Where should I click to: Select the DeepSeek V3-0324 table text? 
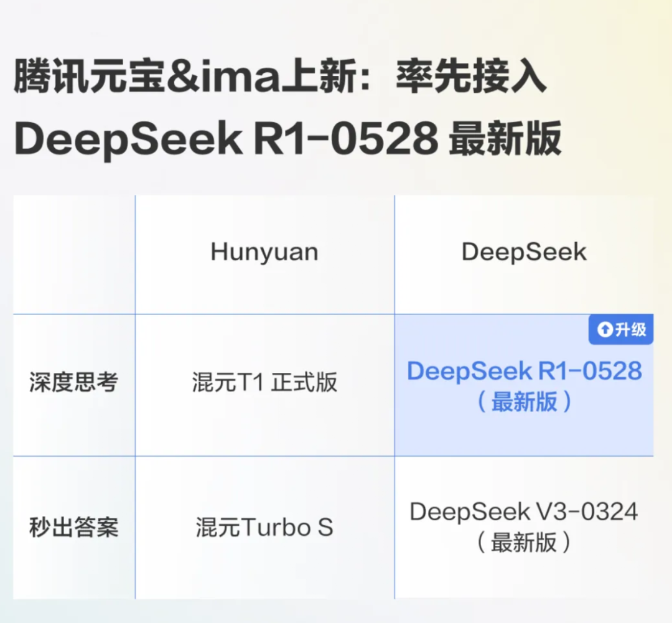point(524,512)
